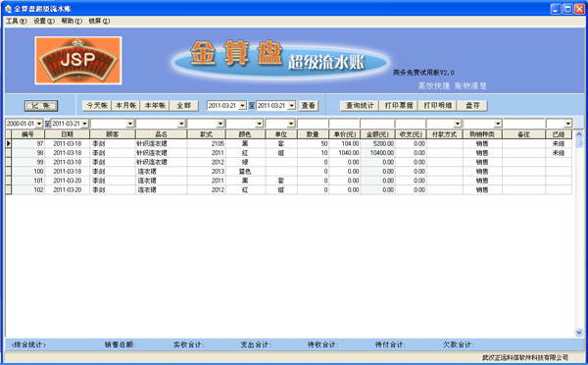This screenshot has width=588, height=365.
Task: Click the 记账 button
Action: [41, 106]
